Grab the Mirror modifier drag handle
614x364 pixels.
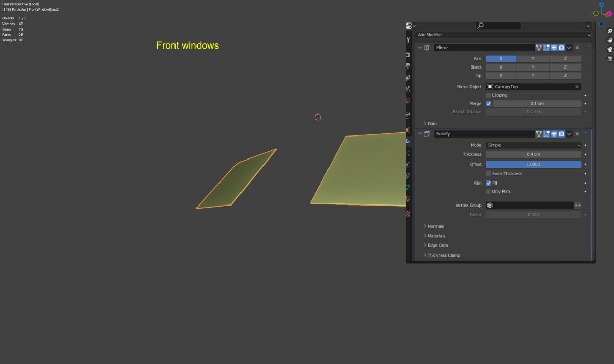point(587,48)
